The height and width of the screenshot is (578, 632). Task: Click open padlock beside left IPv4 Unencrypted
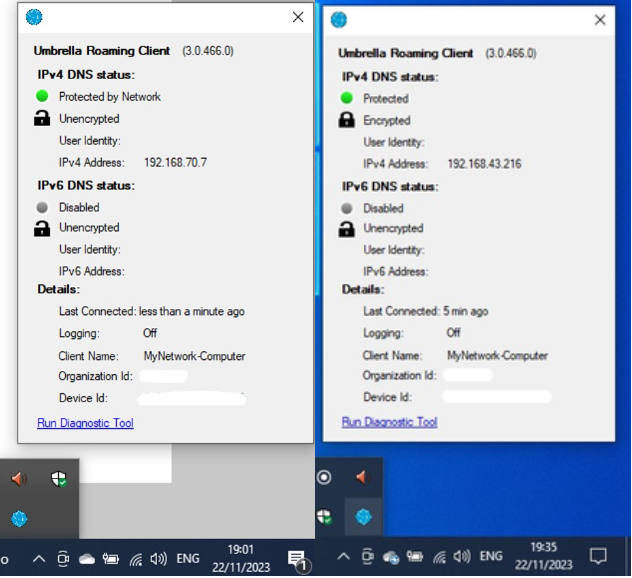pos(42,118)
